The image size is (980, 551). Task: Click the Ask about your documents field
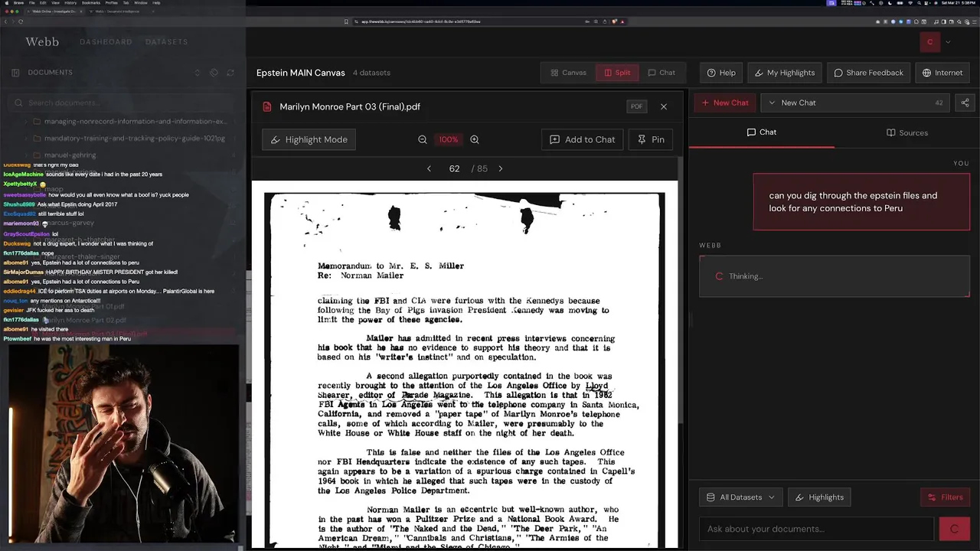pos(816,529)
